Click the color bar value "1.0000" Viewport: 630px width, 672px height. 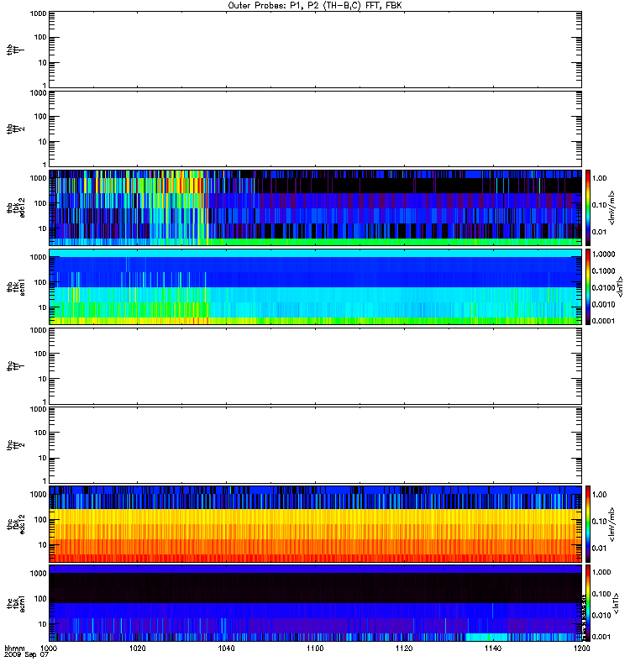(x=603, y=255)
